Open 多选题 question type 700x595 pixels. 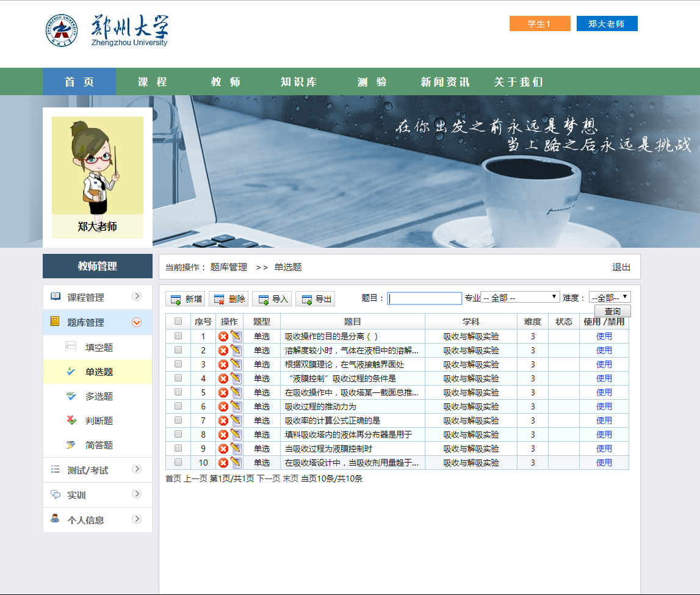coord(99,396)
